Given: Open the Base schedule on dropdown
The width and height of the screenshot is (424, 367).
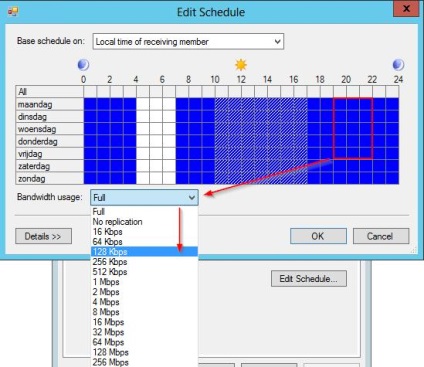Looking at the screenshot, I should coord(188,42).
